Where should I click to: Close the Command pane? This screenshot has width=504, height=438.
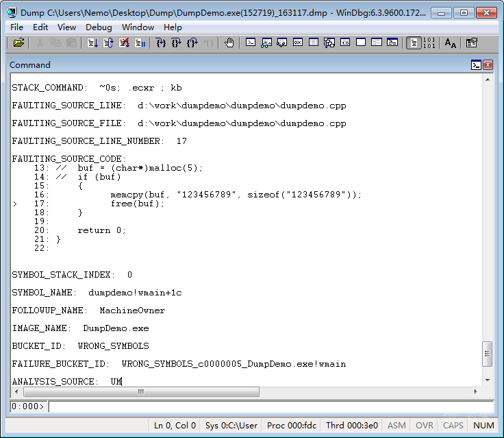(488, 65)
